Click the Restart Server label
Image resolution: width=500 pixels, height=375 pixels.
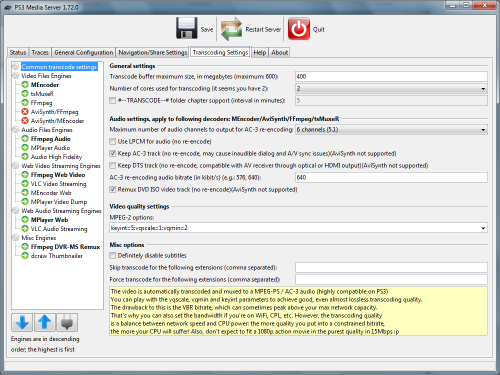[x=263, y=29]
